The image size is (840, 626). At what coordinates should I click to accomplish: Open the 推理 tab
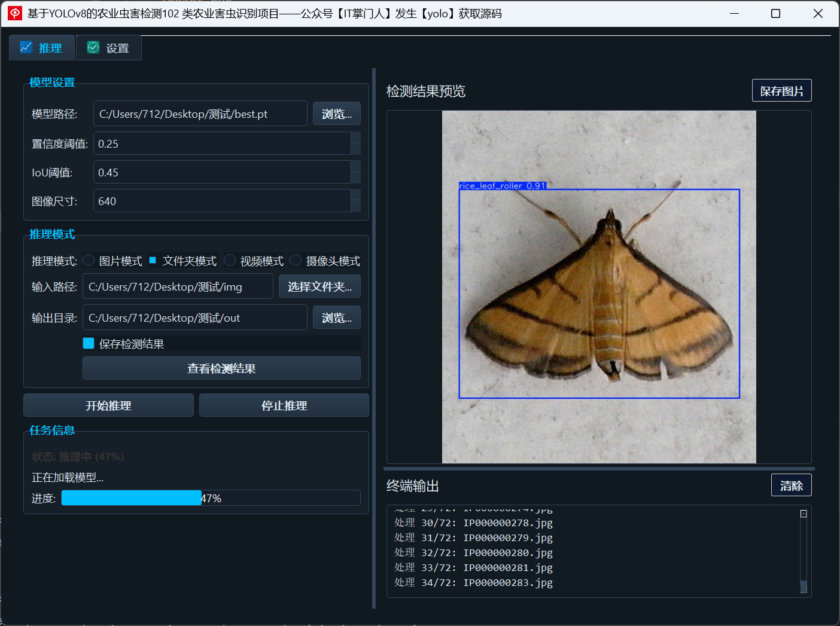pos(42,48)
